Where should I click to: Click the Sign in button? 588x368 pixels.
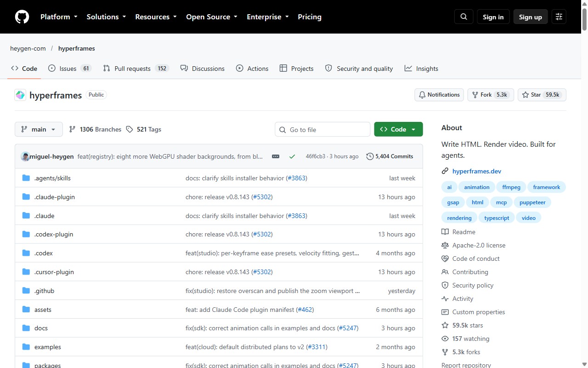tap(493, 17)
